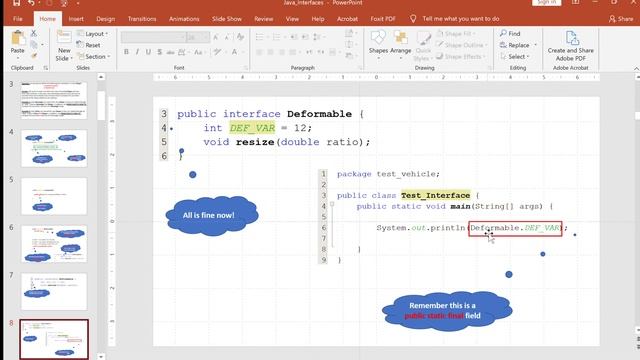Click the Clear All Formatting icon
Viewport: 640px width, 360px height.
(240, 37)
